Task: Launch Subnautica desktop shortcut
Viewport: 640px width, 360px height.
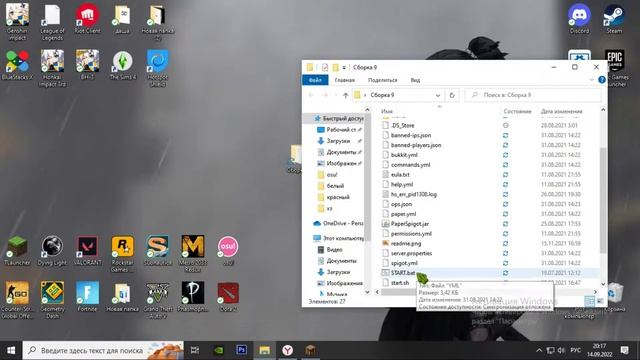Action: (x=158, y=251)
